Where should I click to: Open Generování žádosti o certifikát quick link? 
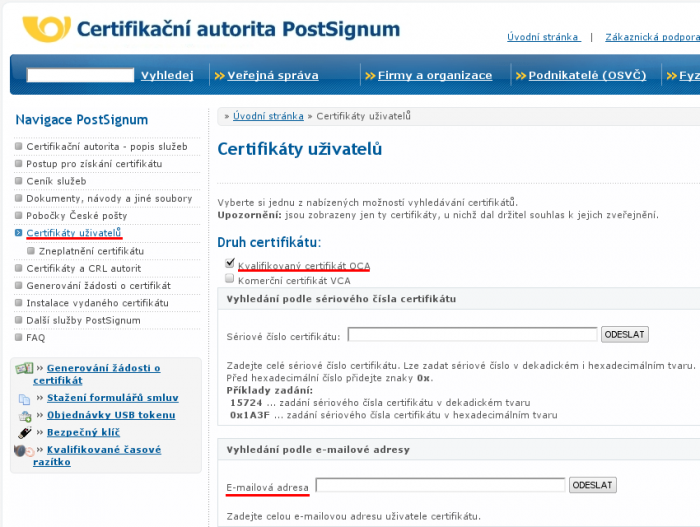tap(97, 374)
